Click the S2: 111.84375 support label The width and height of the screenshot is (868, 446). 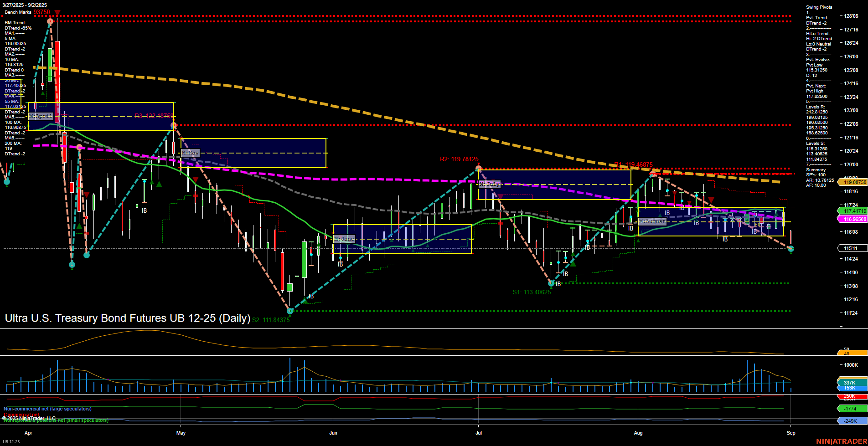pyautogui.click(x=271, y=320)
